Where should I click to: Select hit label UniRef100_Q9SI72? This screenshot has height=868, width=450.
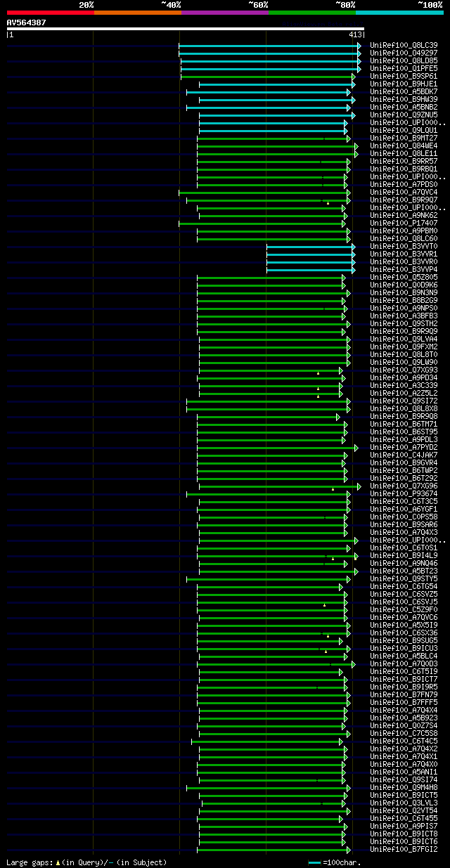404,401
